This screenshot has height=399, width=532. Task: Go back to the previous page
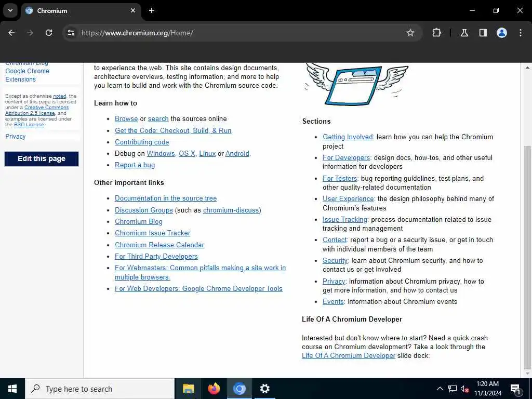[x=11, y=33]
